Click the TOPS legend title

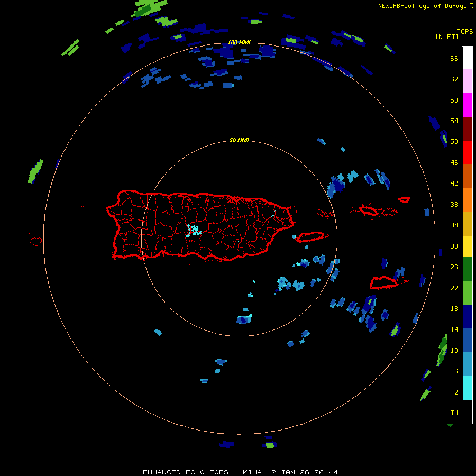tap(465, 32)
